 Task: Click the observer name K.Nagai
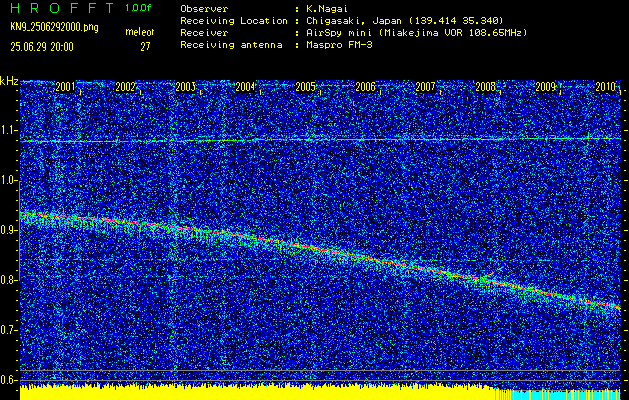click(x=327, y=8)
